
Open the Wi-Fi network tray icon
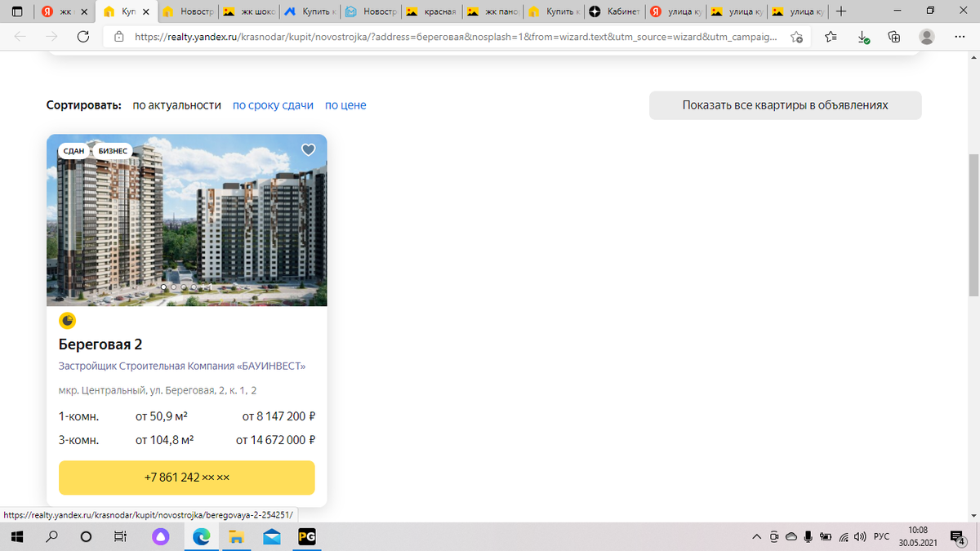point(843,537)
